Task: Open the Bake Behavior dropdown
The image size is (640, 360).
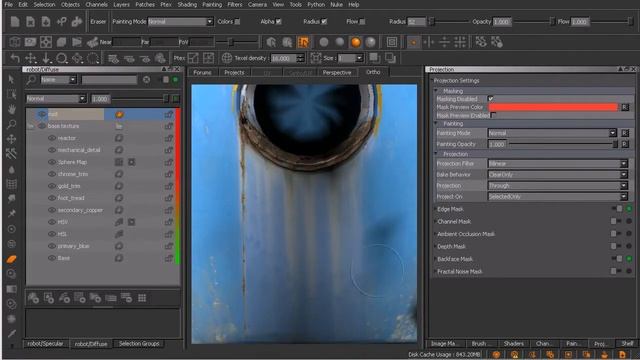Action: point(558,175)
